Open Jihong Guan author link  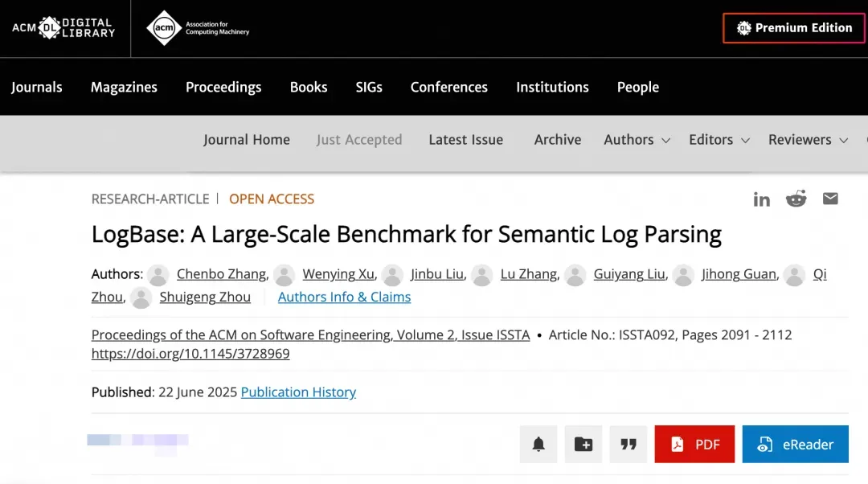point(739,274)
